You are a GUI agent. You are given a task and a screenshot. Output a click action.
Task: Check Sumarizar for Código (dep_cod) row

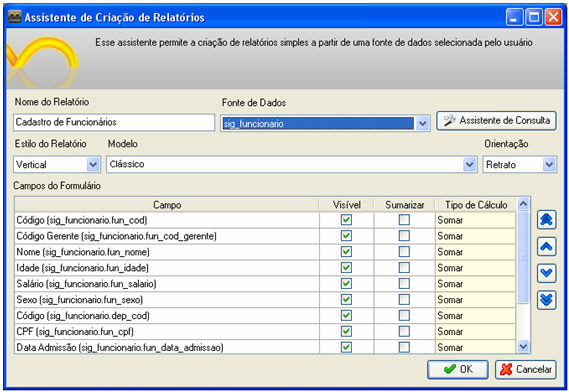pyautogui.click(x=404, y=316)
